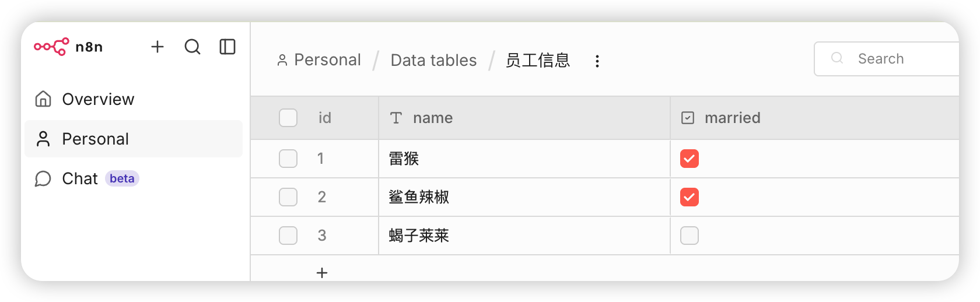Click the text type icon in name column
980x302 pixels.
coord(396,118)
